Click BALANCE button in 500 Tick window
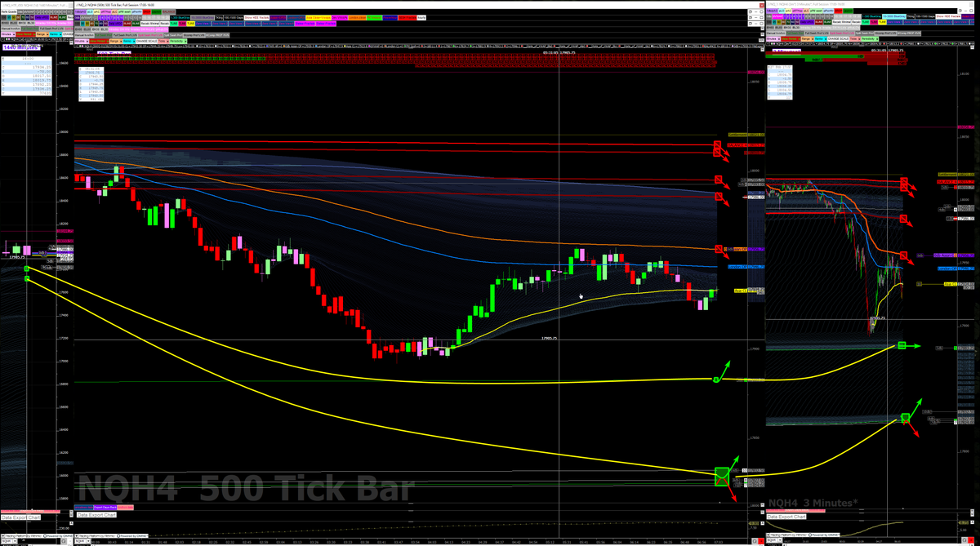980x546 pixels. coord(169,11)
